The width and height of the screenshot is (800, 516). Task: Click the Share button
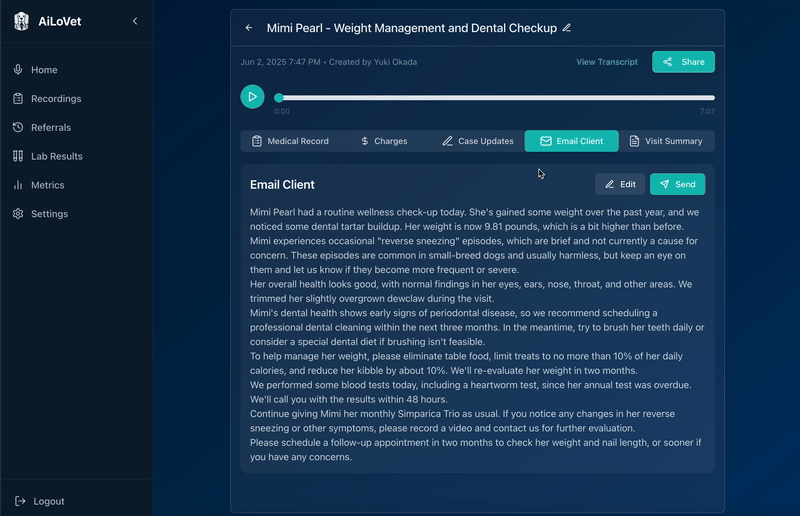coord(683,62)
